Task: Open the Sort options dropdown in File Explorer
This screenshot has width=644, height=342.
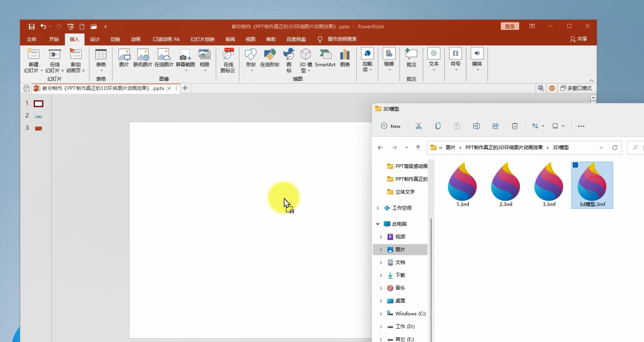Action: click(538, 126)
